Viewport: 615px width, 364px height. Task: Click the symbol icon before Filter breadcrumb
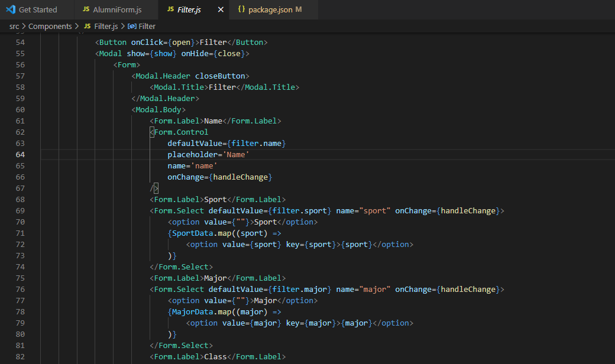(x=132, y=26)
